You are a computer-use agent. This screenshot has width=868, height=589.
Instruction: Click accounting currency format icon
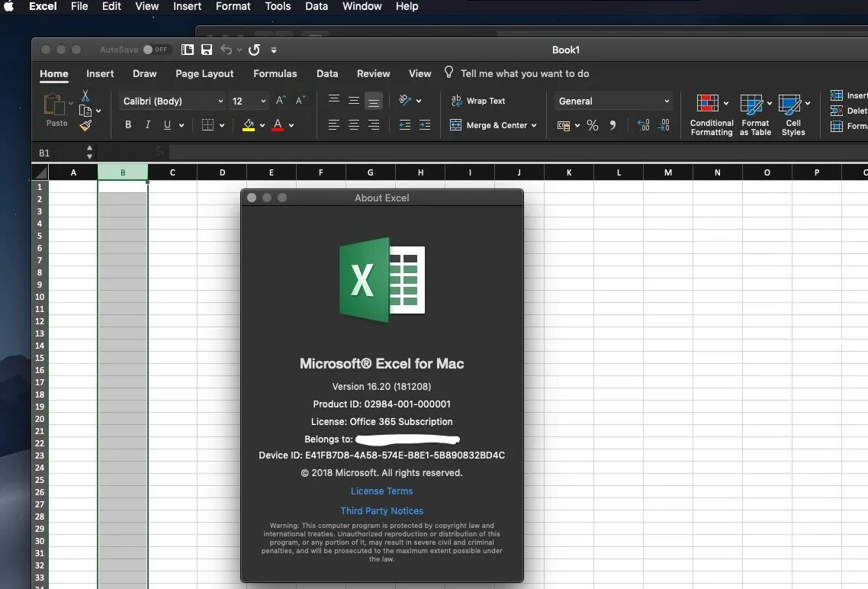(564, 126)
